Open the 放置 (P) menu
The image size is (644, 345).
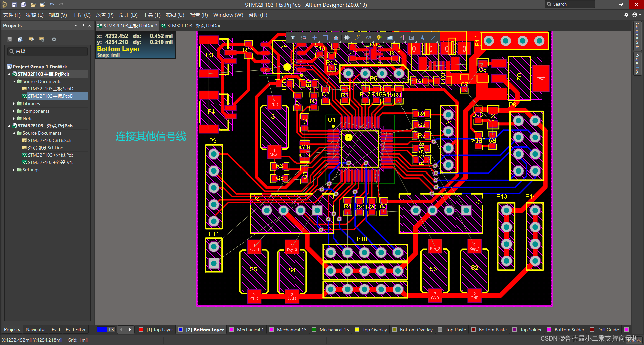click(105, 15)
